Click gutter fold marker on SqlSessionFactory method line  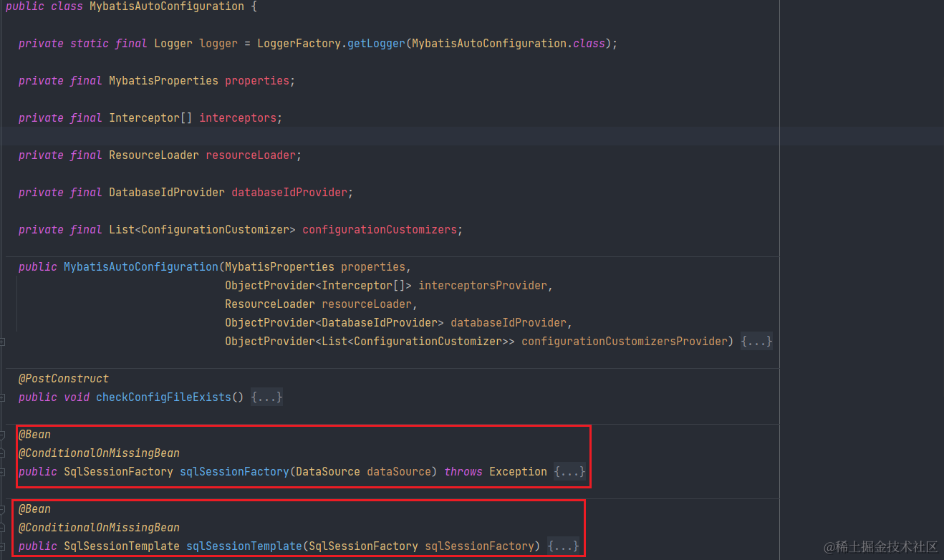point(3,472)
